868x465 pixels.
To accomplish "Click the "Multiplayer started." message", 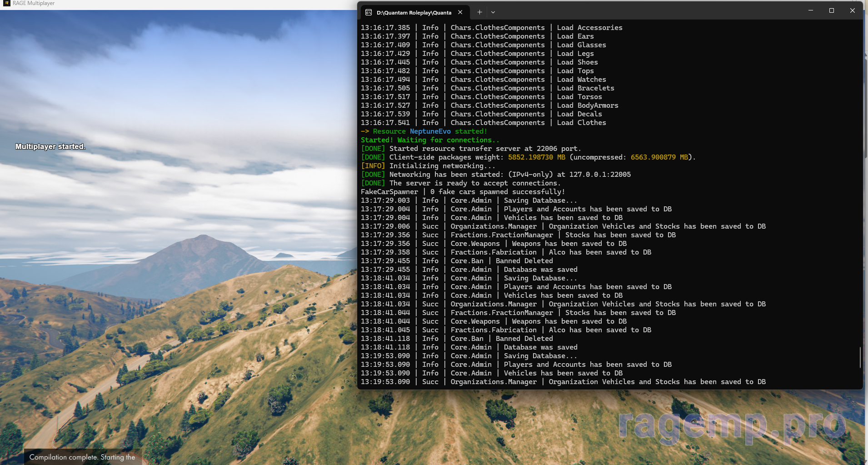I will point(50,146).
